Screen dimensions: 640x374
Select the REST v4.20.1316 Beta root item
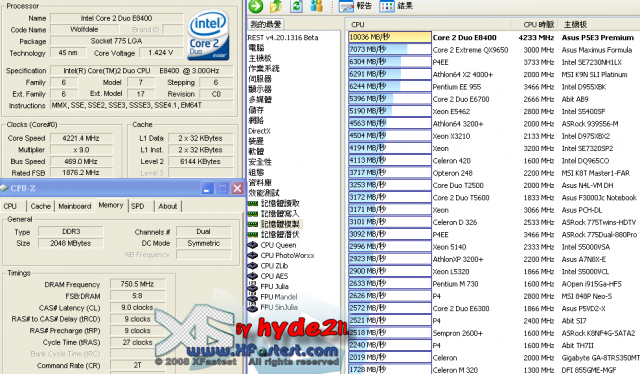283,38
